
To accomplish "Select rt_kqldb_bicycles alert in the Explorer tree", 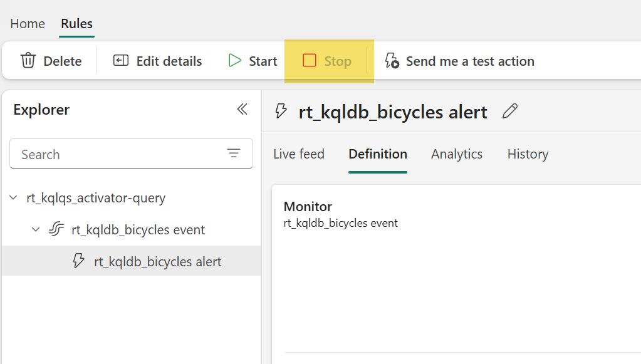I will click(x=157, y=262).
